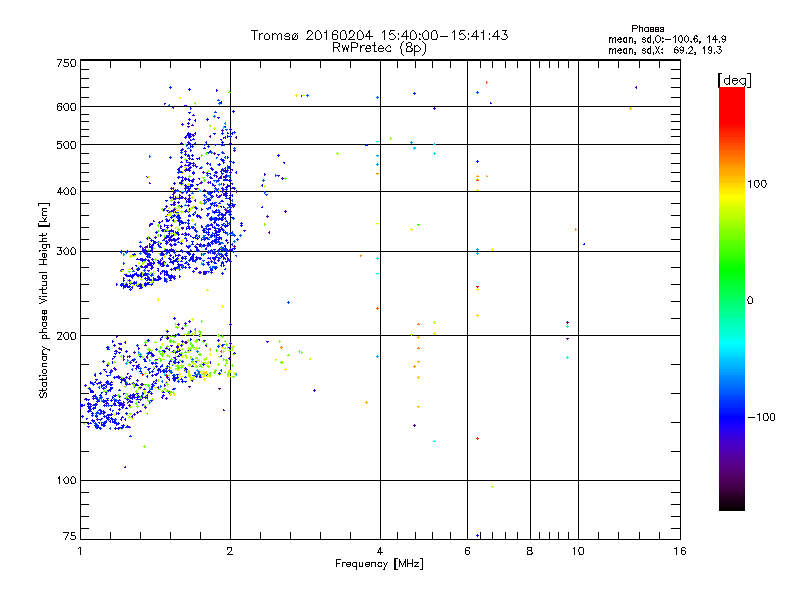Select the 'mean, sd,O:-100.6, 14.9' line
Image resolution: width=800 pixels, height=600 pixels.
click(x=667, y=39)
